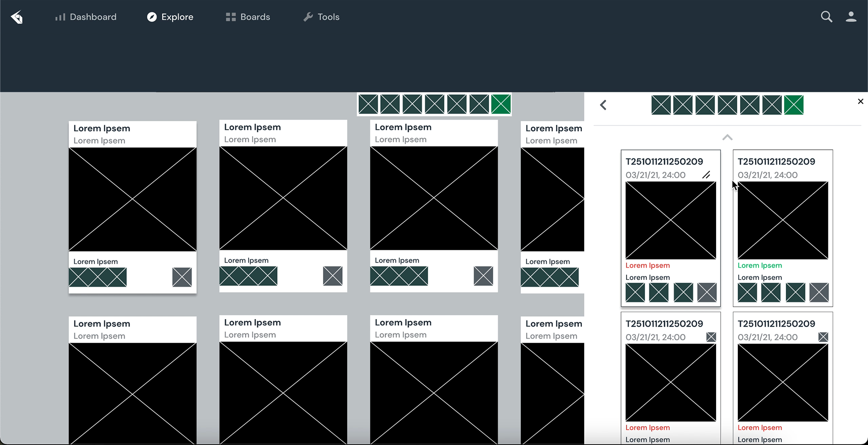868x445 pixels.
Task: Open the Boards nav item
Action: pos(248,17)
